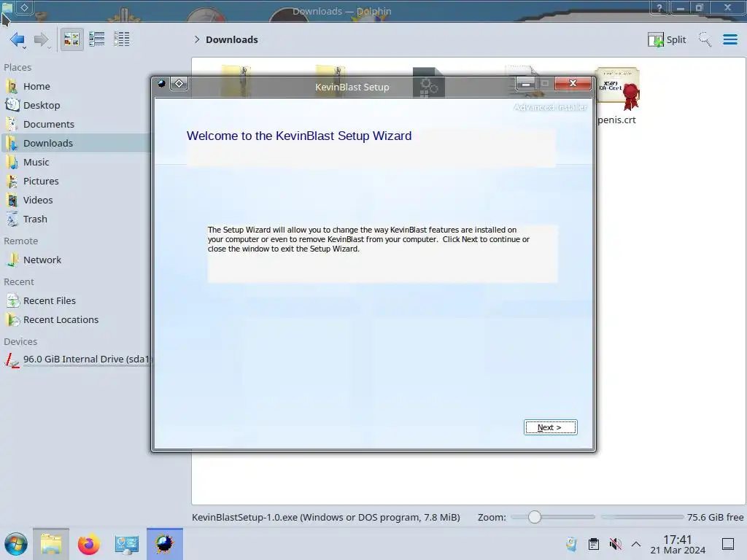This screenshot has width=747, height=560.
Task: Open Dolphin search
Action: click(x=705, y=39)
